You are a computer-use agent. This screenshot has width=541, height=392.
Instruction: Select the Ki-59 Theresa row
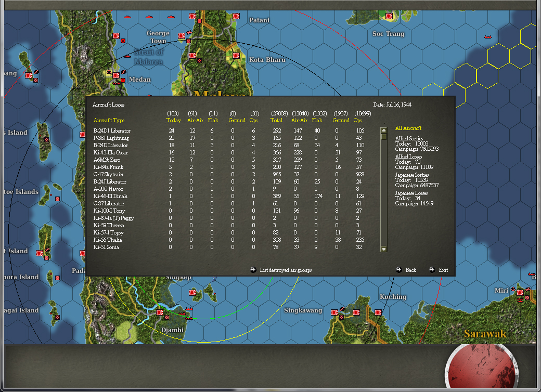tap(229, 225)
